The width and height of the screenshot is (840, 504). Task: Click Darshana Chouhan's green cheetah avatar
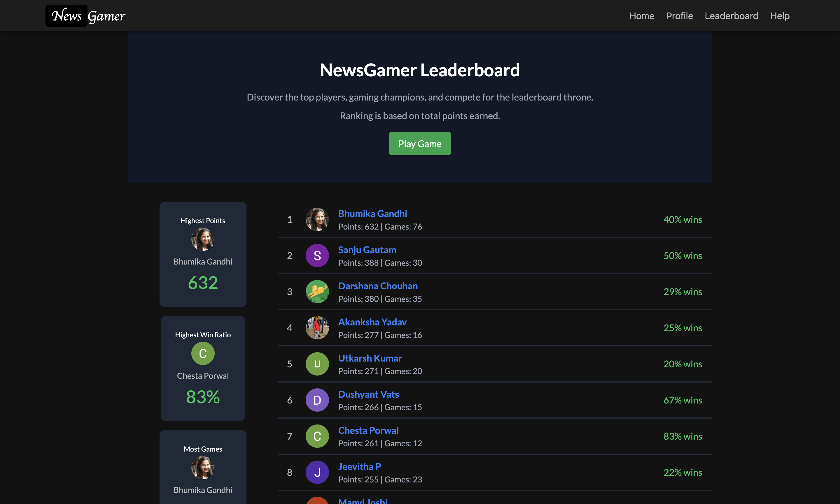317,291
